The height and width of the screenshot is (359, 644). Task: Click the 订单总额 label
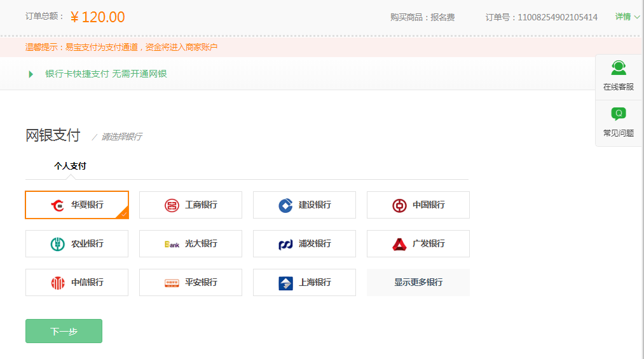pyautogui.click(x=45, y=17)
